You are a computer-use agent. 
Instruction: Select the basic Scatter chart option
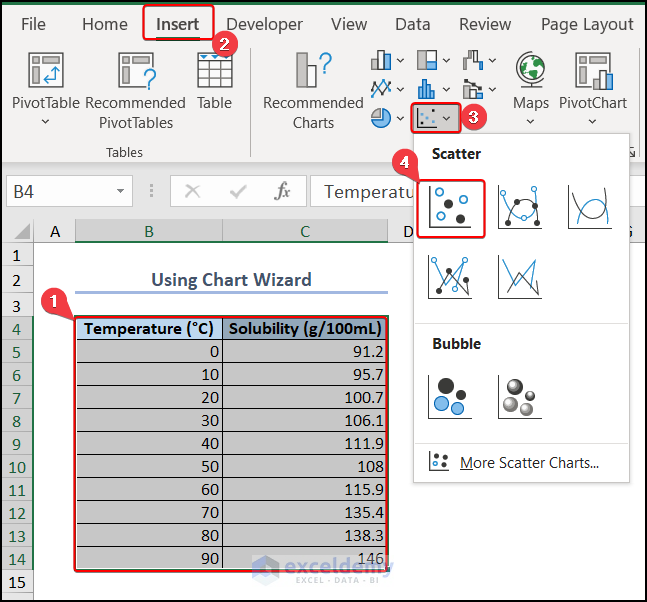(x=450, y=208)
